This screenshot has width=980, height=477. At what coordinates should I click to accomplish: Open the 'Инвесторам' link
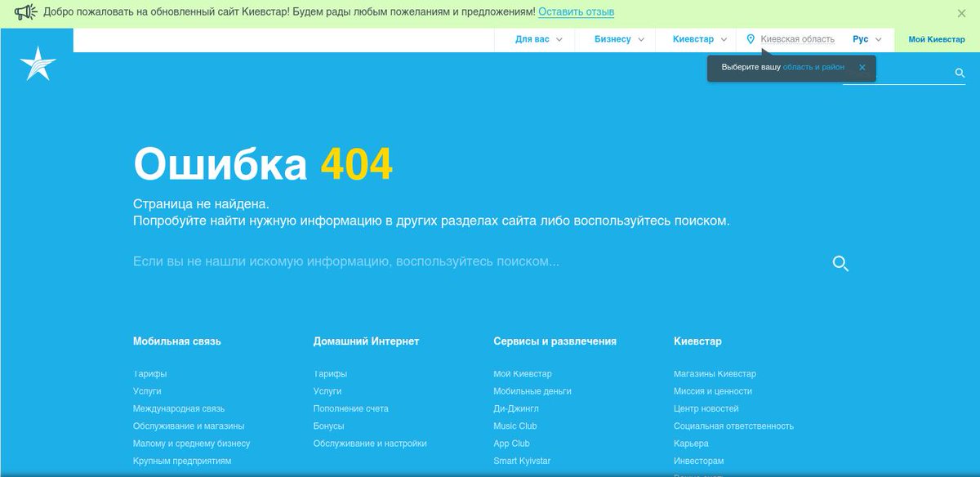pyautogui.click(x=699, y=461)
